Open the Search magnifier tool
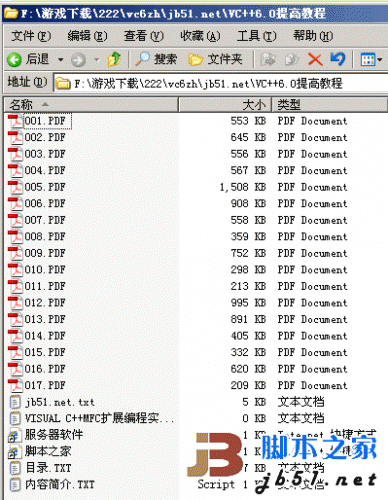Image resolution: width=388 pixels, height=500 pixels. pos(142,59)
